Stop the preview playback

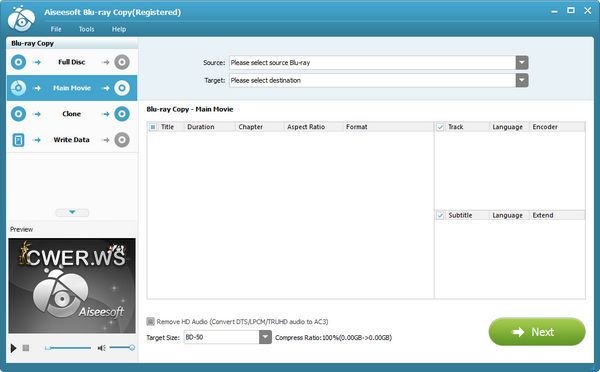(x=26, y=348)
